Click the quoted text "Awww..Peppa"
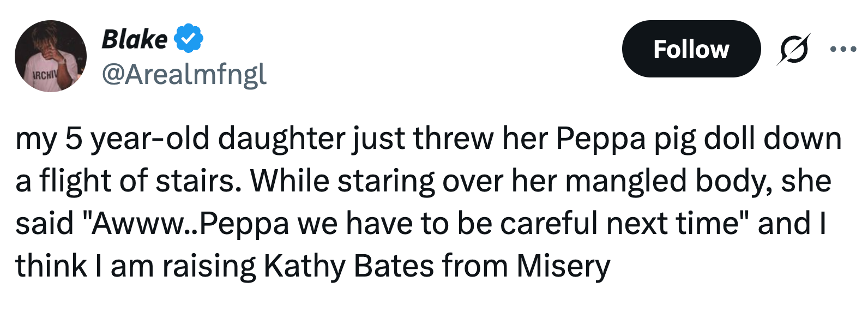The image size is (868, 312). click(x=190, y=224)
